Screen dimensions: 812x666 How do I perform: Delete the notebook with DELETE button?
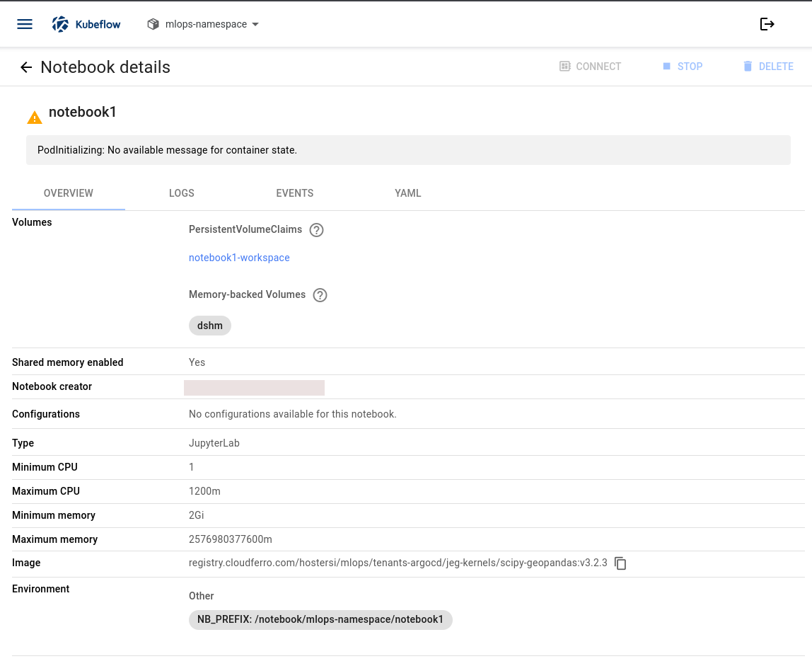click(x=768, y=67)
